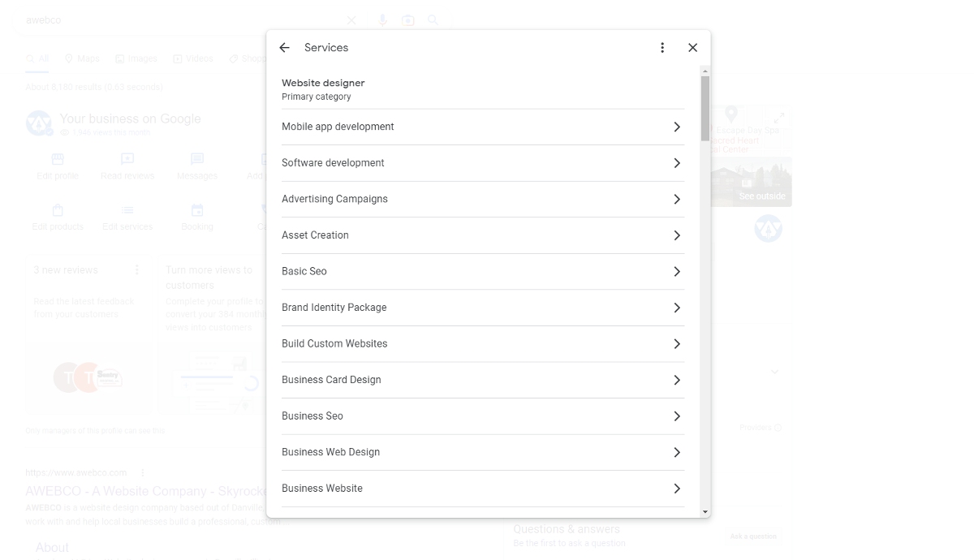Expand the knowledge panel dropdown chevron
The image size is (974, 560).
(x=774, y=372)
